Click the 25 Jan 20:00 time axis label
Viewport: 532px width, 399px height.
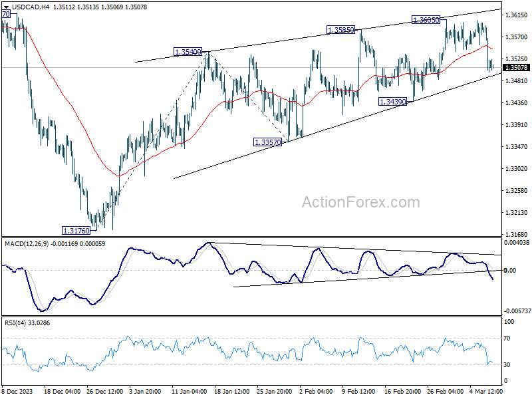tap(275, 391)
